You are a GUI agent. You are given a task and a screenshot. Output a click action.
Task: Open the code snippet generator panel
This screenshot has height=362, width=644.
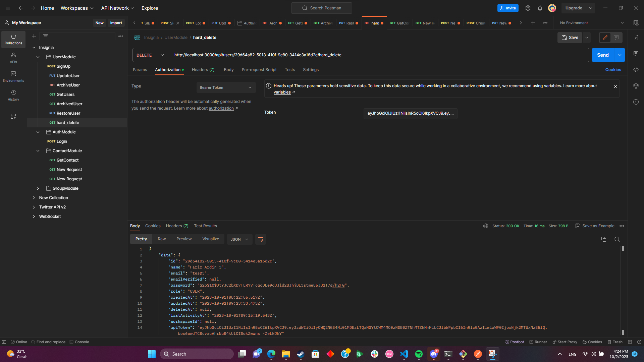pos(636,70)
